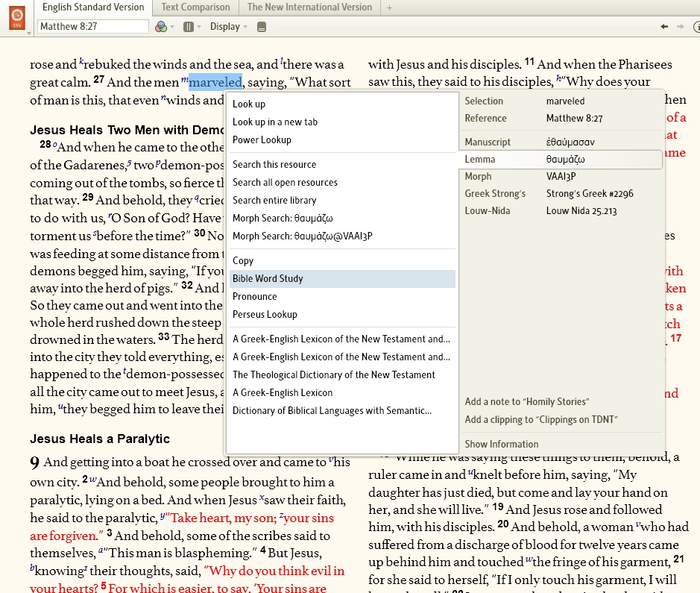Select the Selection marveled row
The height and width of the screenshot is (593, 700).
[561, 101]
